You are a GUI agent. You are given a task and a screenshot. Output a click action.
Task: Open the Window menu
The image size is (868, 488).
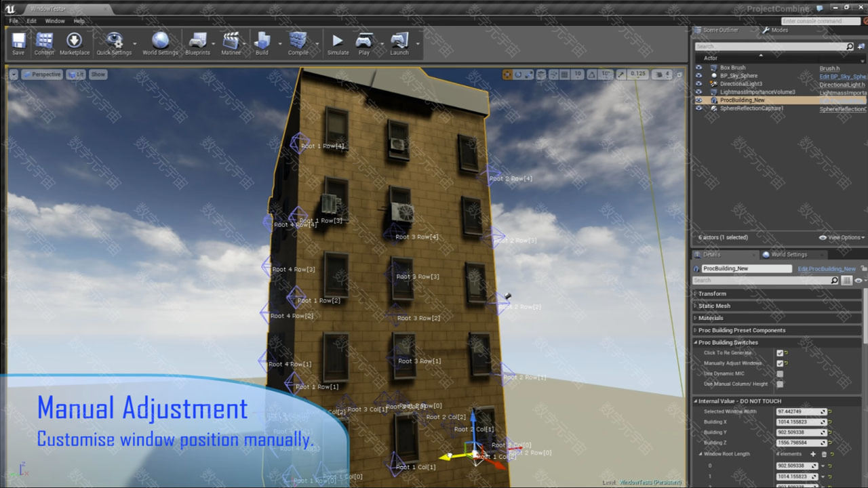(55, 21)
